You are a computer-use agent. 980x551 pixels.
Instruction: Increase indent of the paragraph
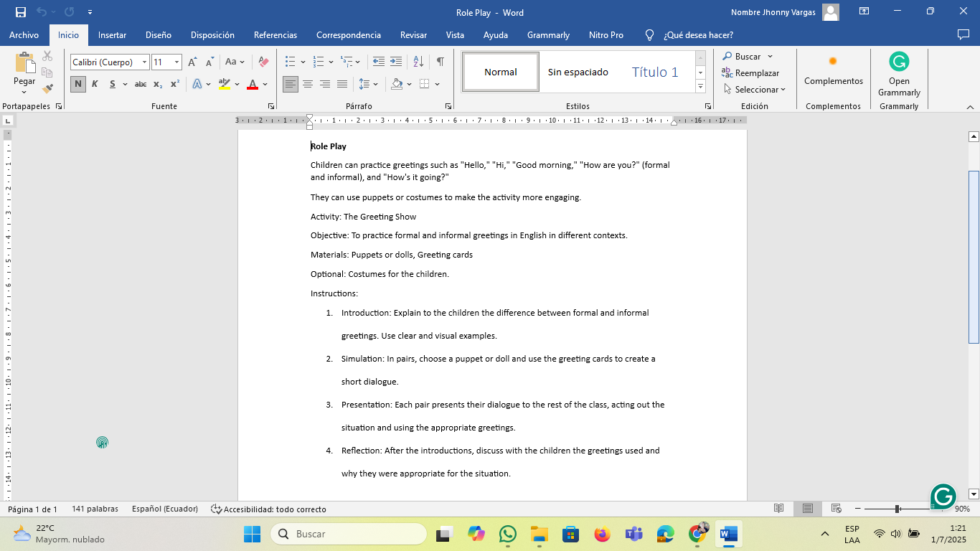[x=396, y=62]
